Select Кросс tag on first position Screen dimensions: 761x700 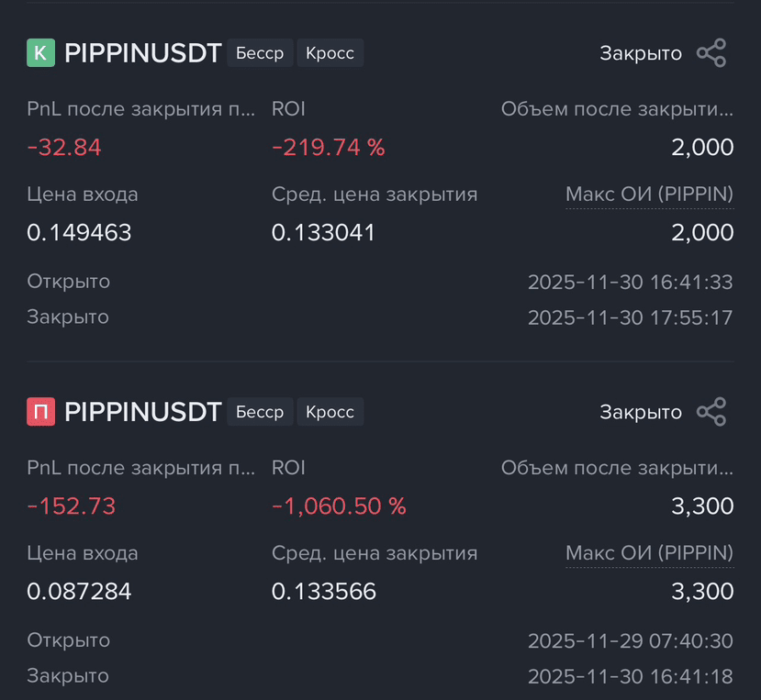[x=330, y=53]
